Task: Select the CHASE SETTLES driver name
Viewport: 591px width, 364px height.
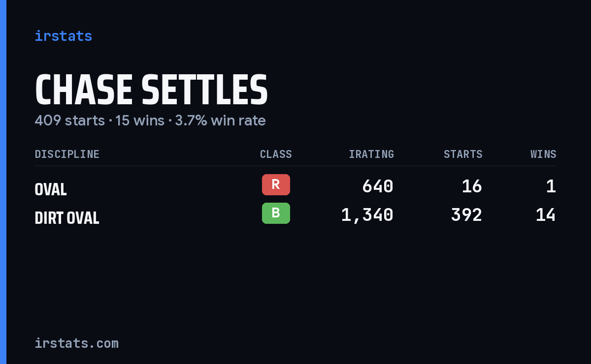Action: (x=151, y=90)
